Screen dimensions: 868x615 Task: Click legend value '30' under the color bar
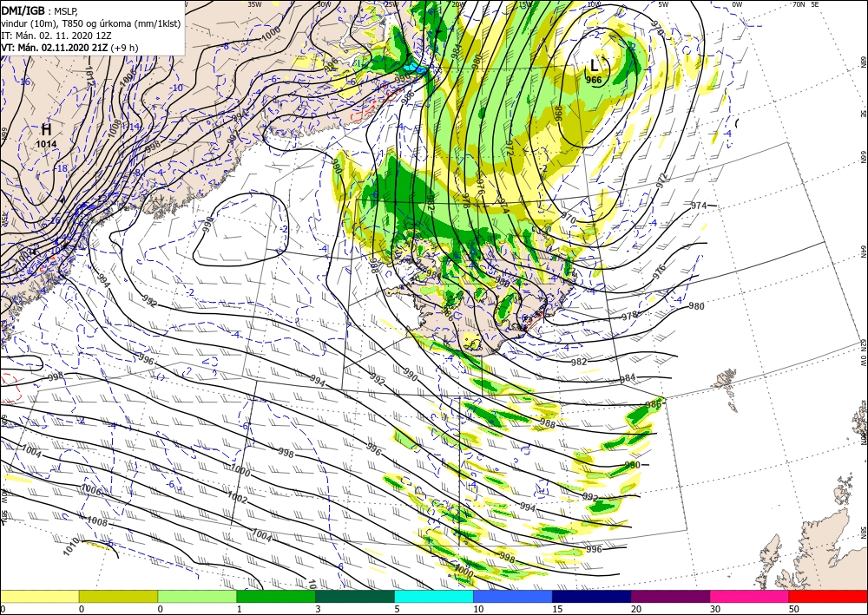pos(715,609)
